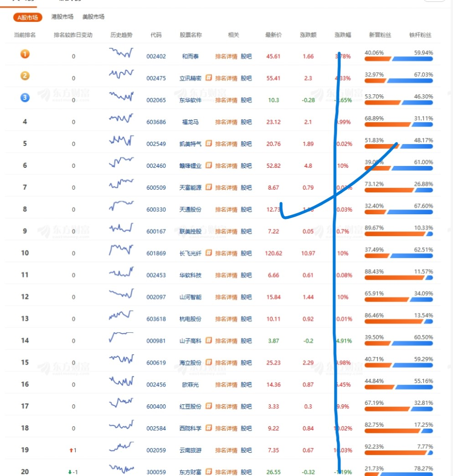Open stock code 603686 link
Viewport: 453px width, 476px height.
(x=156, y=122)
